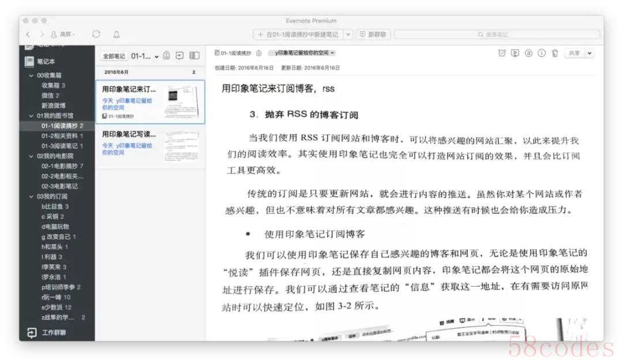The width and height of the screenshot is (623, 364).
Task: Click the 全部笔记 button
Action: click(114, 56)
